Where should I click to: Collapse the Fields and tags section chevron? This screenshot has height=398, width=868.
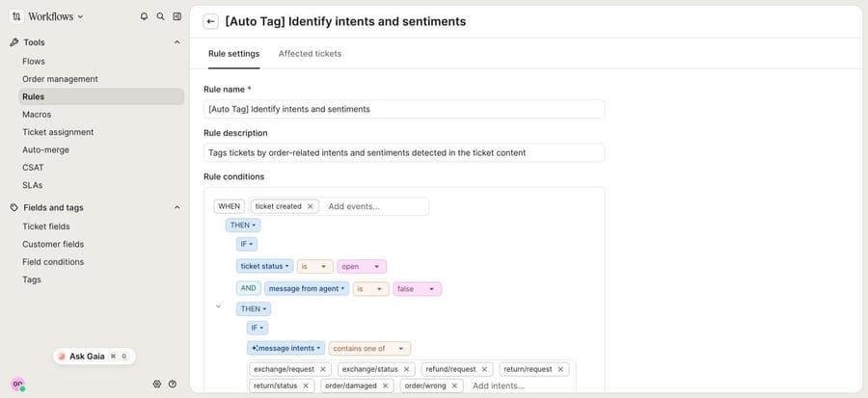coord(177,207)
